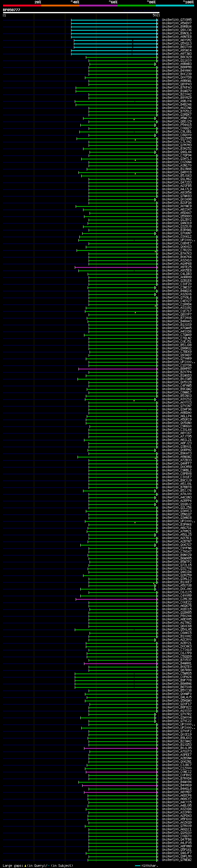Click cyan alignment bar of UniRef100_Q7X9M5

click(114, 20)
